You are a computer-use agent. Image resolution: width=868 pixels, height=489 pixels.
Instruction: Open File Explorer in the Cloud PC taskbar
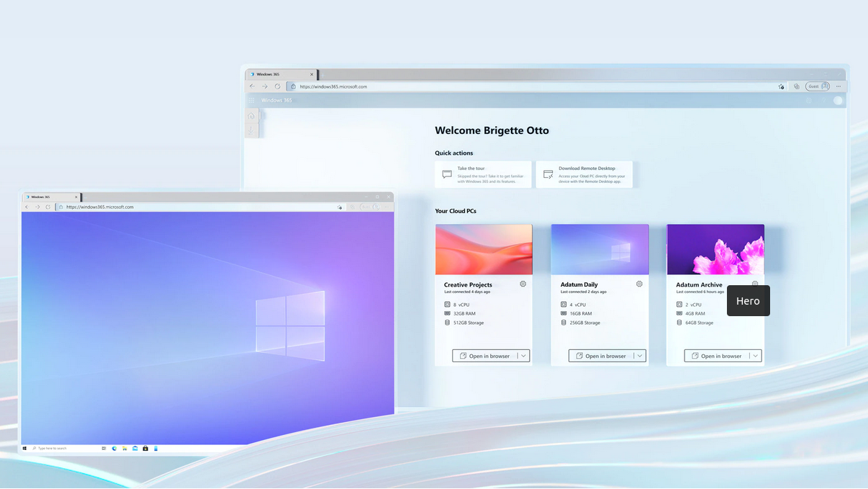(x=125, y=448)
